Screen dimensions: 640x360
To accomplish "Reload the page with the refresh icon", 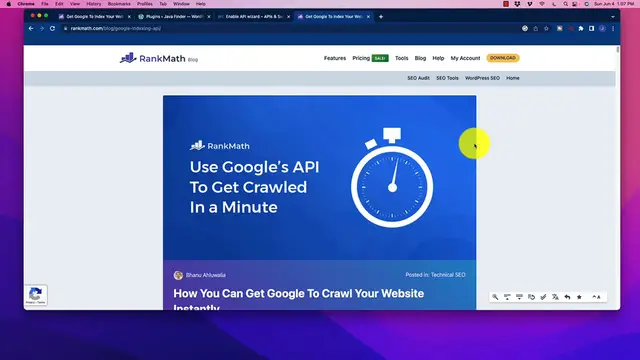I will click(52, 29).
